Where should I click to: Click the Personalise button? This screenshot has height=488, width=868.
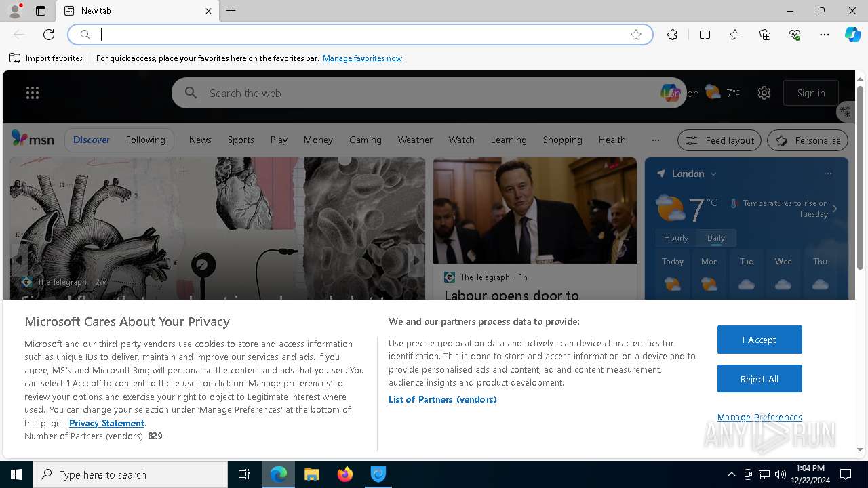point(808,140)
